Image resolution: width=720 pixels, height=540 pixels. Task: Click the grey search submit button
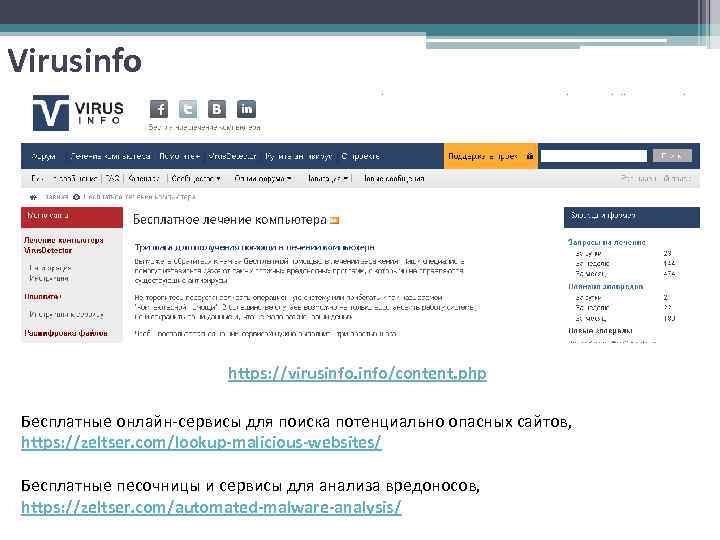click(672, 156)
